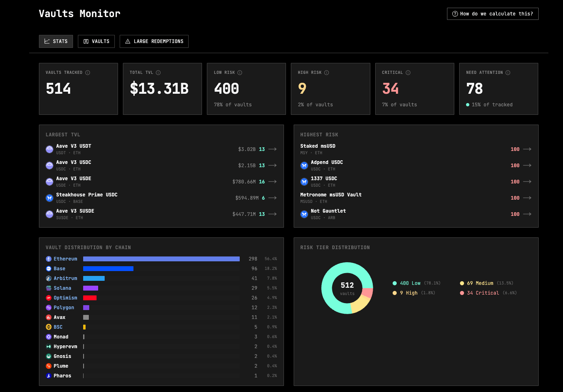
Task: Click the risk tier donut chart center
Action: tap(347, 288)
